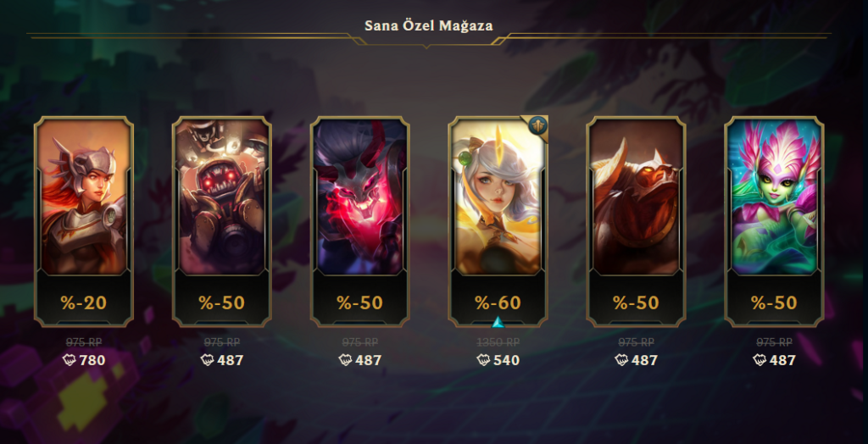Click RP icon under the armored bull skin
The image size is (868, 444).
(x=621, y=360)
